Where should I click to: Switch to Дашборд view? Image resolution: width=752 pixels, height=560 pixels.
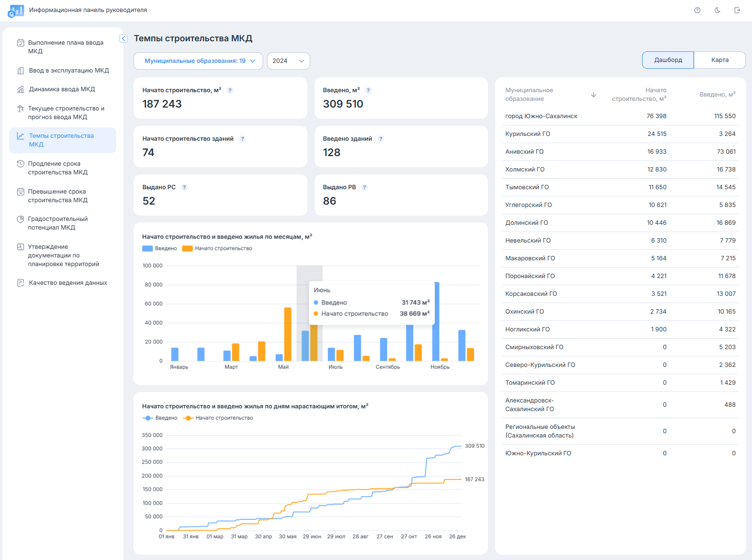pos(668,60)
